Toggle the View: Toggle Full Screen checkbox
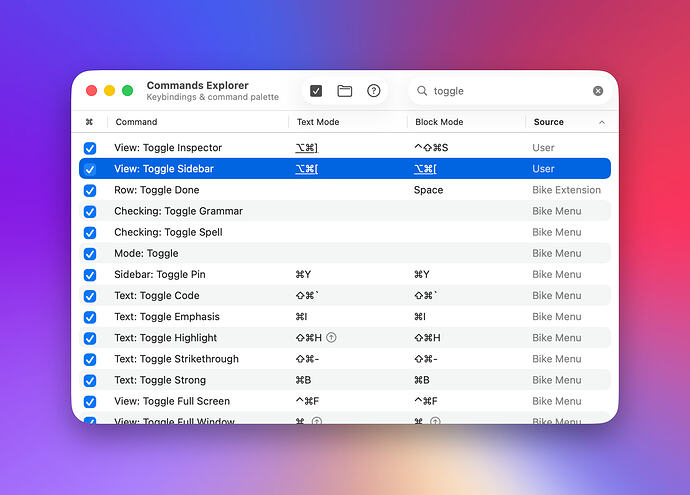 click(90, 402)
